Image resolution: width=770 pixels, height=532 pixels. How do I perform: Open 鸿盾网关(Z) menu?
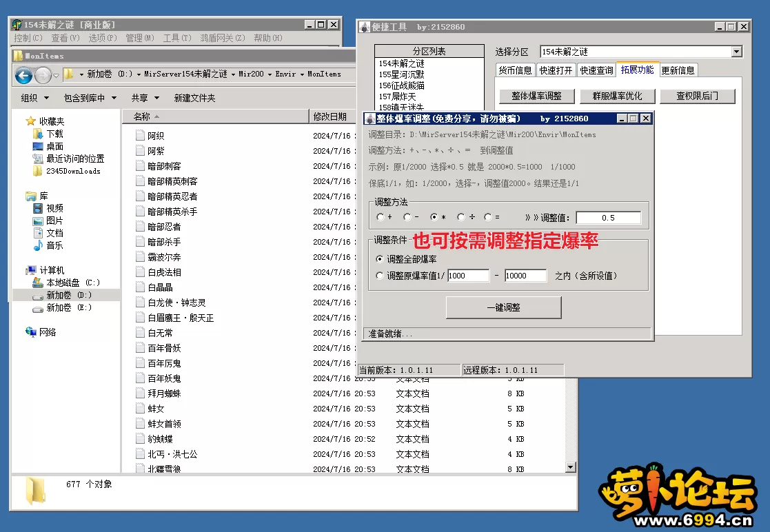(x=223, y=38)
